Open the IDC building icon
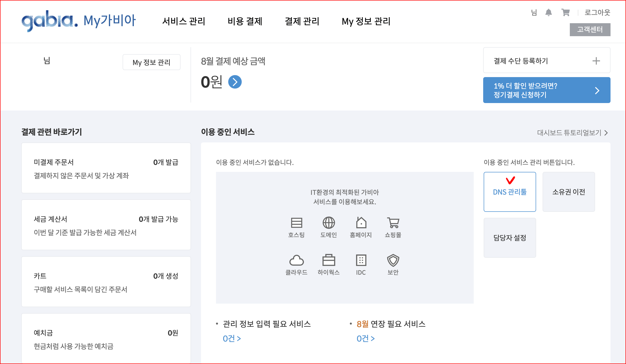This screenshot has height=364, width=626. click(361, 260)
